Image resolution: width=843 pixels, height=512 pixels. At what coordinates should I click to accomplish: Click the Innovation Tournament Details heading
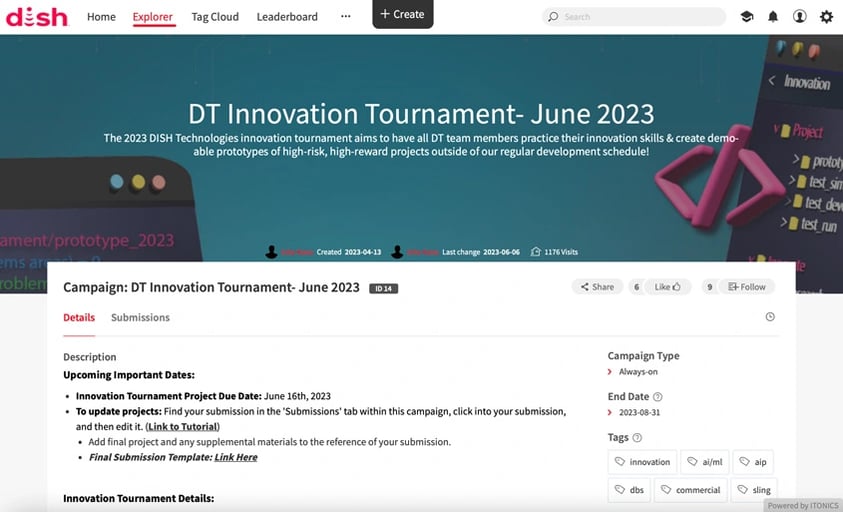(139, 499)
